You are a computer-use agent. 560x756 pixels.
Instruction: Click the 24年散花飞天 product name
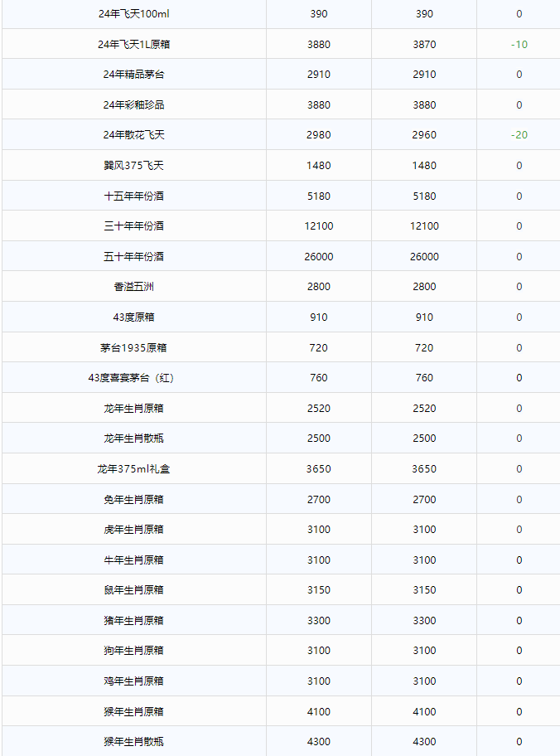tap(133, 134)
